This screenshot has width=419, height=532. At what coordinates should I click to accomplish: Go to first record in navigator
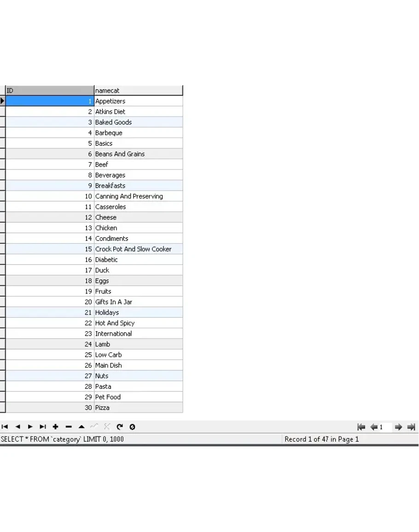point(5,427)
